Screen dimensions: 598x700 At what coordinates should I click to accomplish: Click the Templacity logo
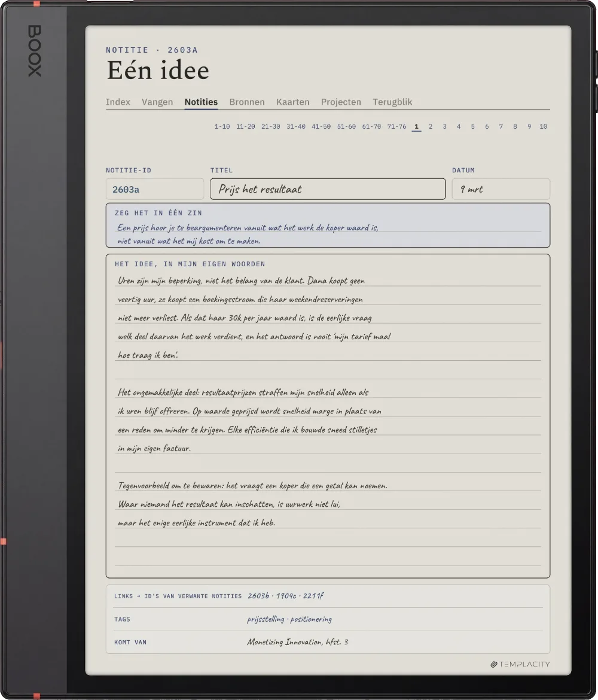(x=520, y=664)
